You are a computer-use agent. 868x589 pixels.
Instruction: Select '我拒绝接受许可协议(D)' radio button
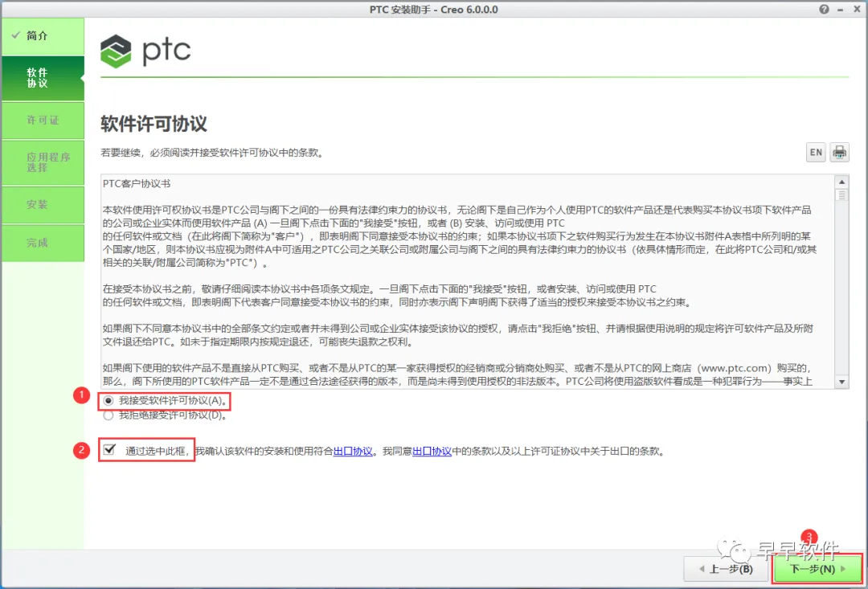[x=108, y=415]
